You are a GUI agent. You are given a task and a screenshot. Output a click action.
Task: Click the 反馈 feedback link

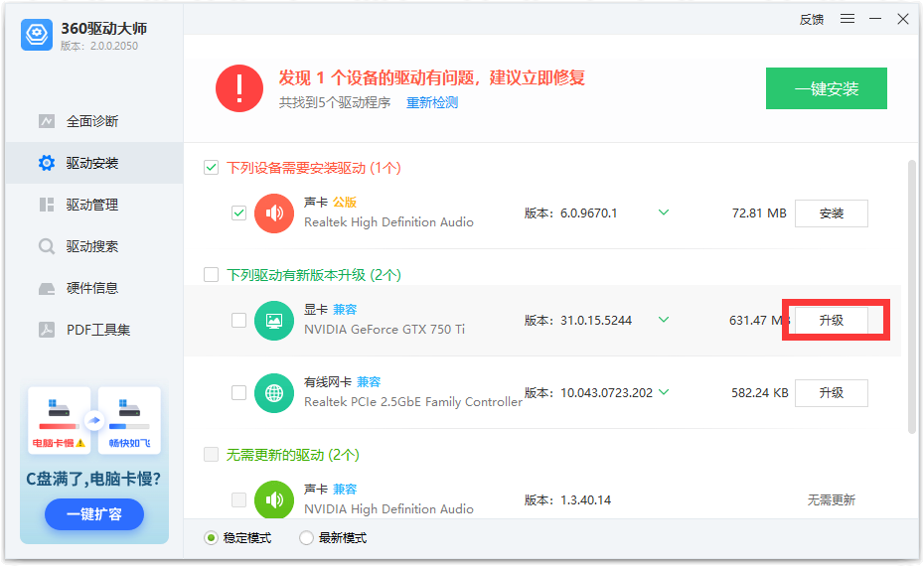pyautogui.click(x=812, y=20)
